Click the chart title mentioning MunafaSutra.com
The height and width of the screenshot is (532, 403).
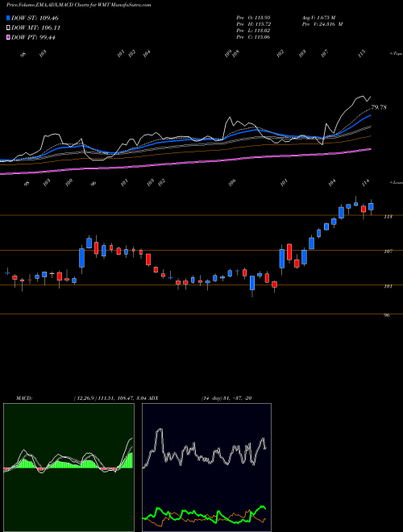coord(79,5)
